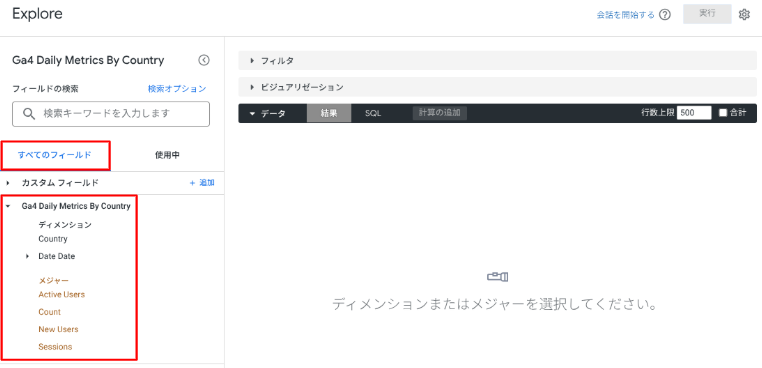The height and width of the screenshot is (368, 762).
Task: Collapse the データ section
Action: click(x=252, y=113)
